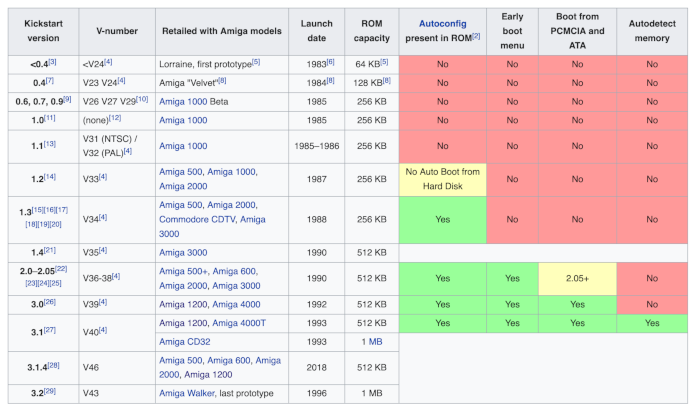This screenshot has height=414, width=700.
Task: Click reference [28] beside version 3.1.4
Action: [x=54, y=364]
